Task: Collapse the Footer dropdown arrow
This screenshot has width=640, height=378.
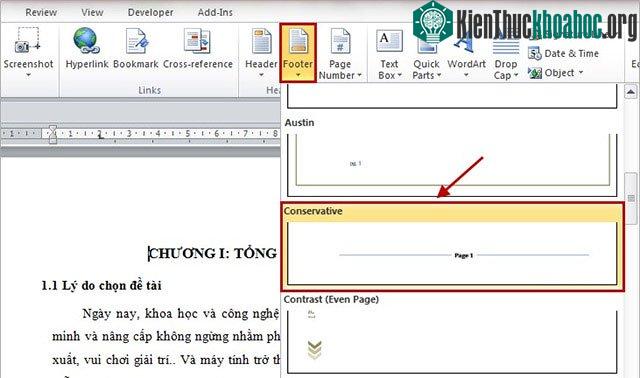Action: coord(298,75)
